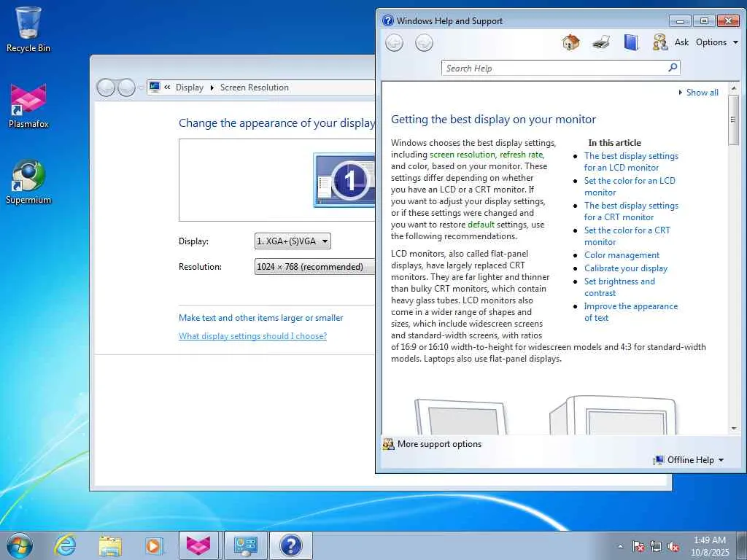Open the Offline Help dropdown
Image resolution: width=747 pixels, height=560 pixels.
pyautogui.click(x=689, y=460)
